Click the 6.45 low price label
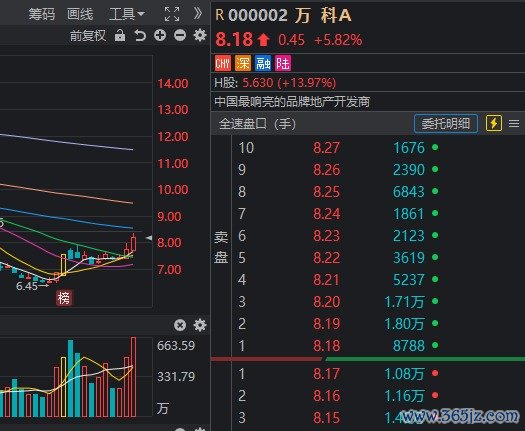Screen dimensions: 525x431 (x=27, y=286)
